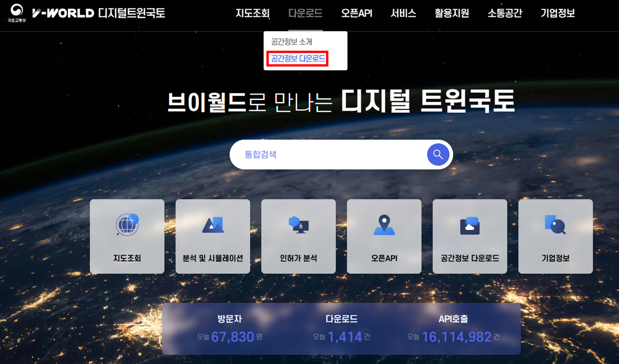Click the monitor icon for 인허가 분석
The width and height of the screenshot is (619, 364).
[x=299, y=225]
